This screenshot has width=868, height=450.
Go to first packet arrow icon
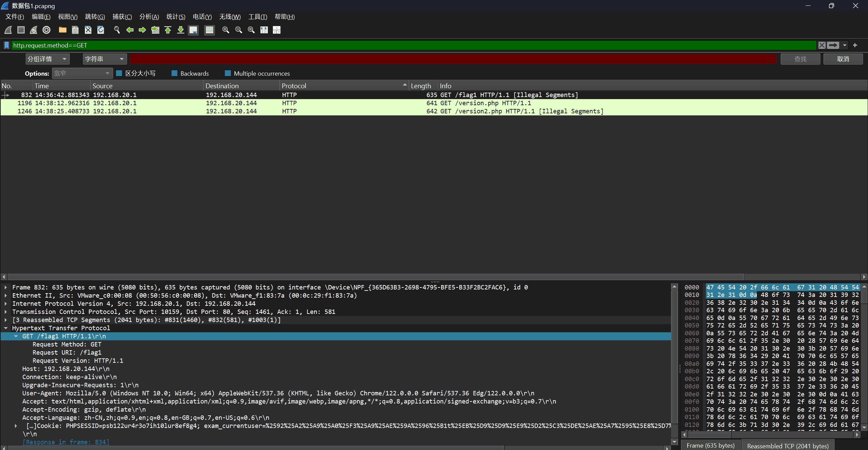(x=168, y=30)
